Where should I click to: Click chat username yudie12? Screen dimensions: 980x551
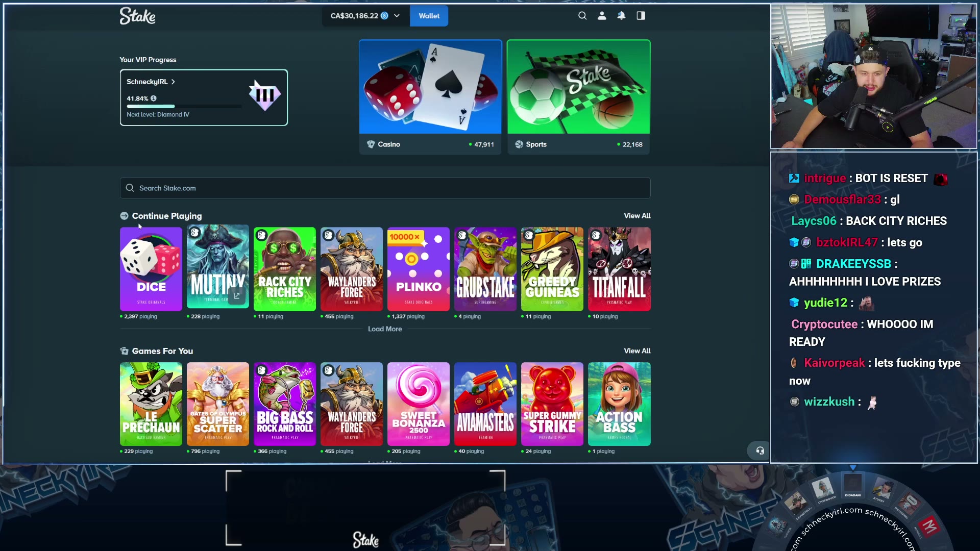pyautogui.click(x=825, y=303)
